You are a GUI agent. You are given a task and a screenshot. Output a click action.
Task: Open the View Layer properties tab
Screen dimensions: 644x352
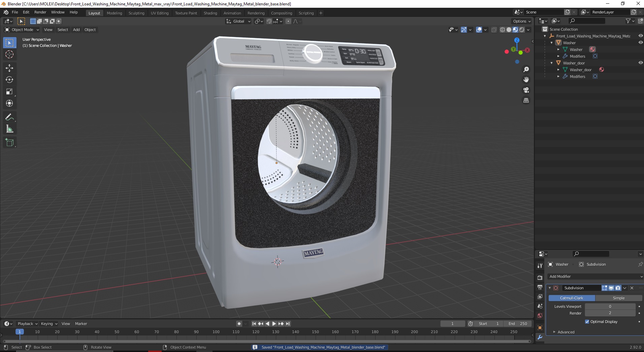click(540, 297)
